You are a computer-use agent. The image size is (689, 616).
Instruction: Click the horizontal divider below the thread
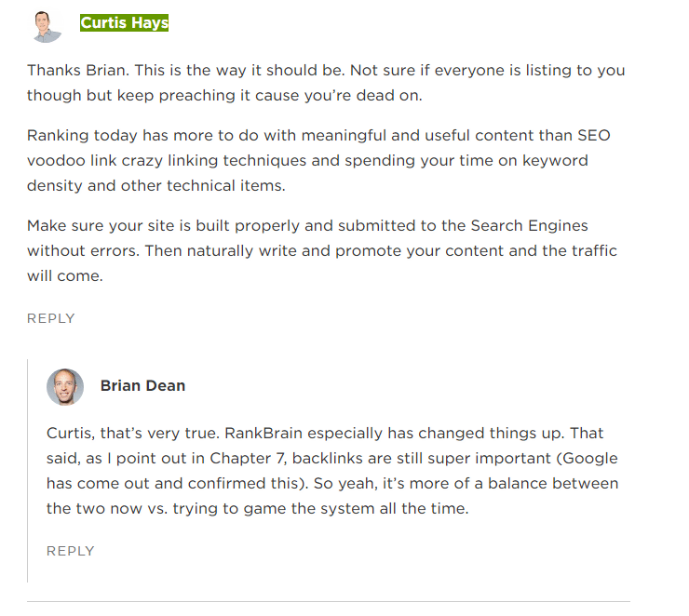(x=329, y=601)
